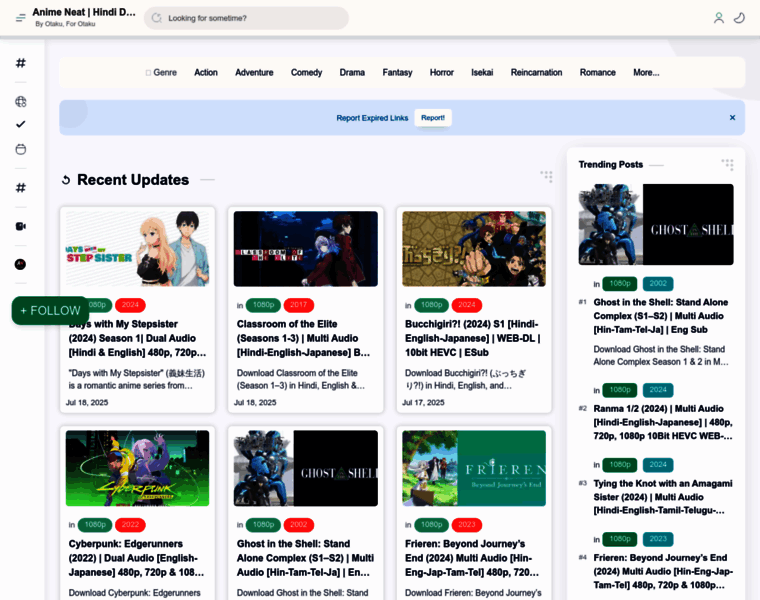Click the 2024 tag on Bucchigiri card
760x600 pixels.
467,305
